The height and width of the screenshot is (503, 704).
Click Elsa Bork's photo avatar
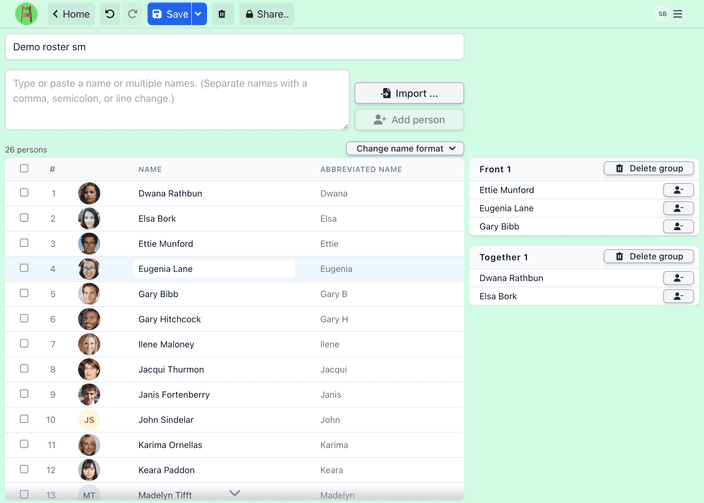[x=89, y=218]
